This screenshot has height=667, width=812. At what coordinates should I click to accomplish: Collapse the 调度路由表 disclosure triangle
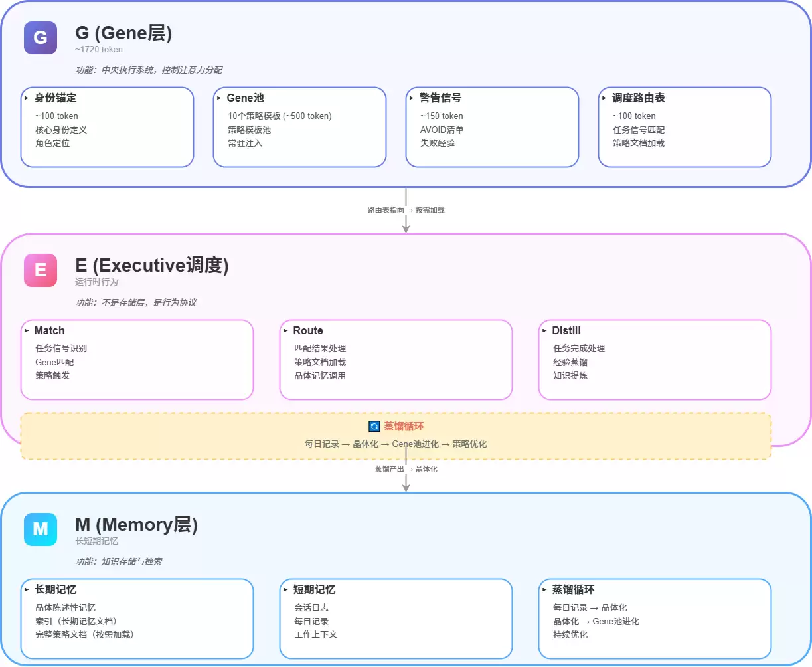604,98
